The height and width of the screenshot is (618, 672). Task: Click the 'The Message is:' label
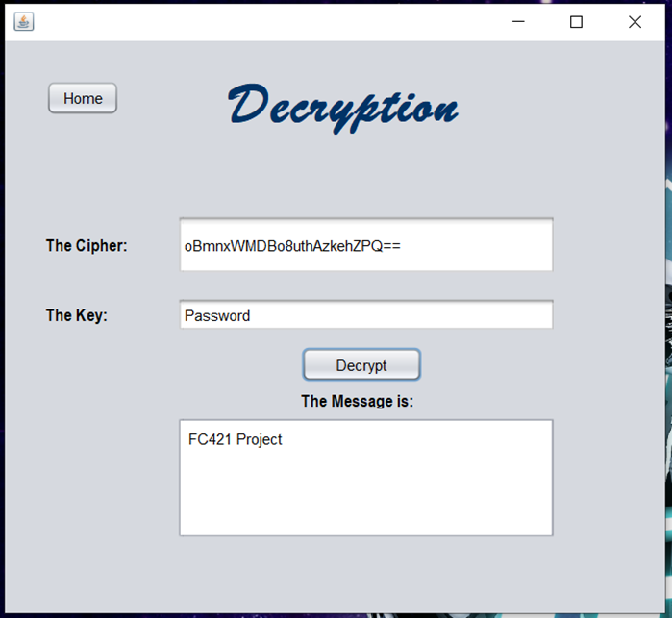[357, 401]
